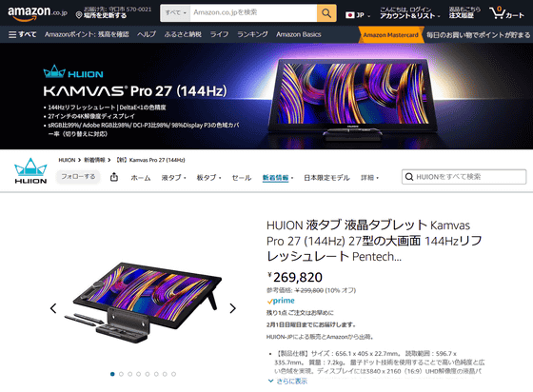Viewport: 533px width, 392px height.
Task: Show previous product image with left arrow
Action: coord(53,308)
